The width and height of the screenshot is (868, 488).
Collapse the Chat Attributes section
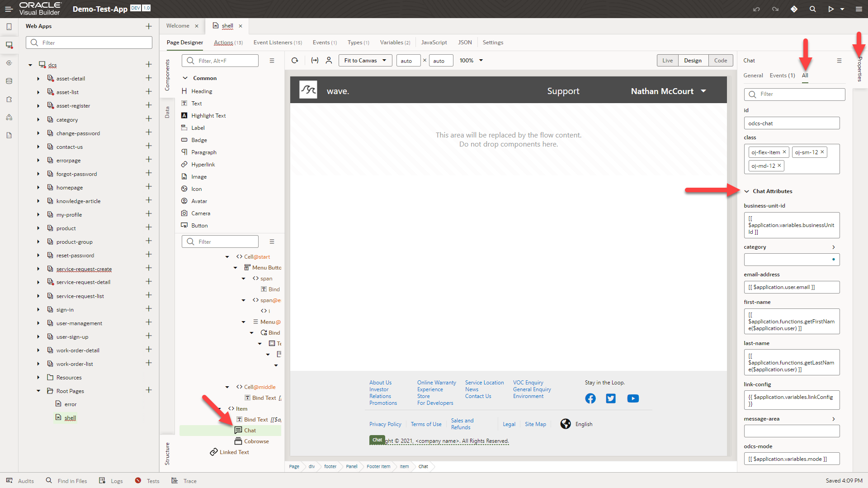coord(746,191)
